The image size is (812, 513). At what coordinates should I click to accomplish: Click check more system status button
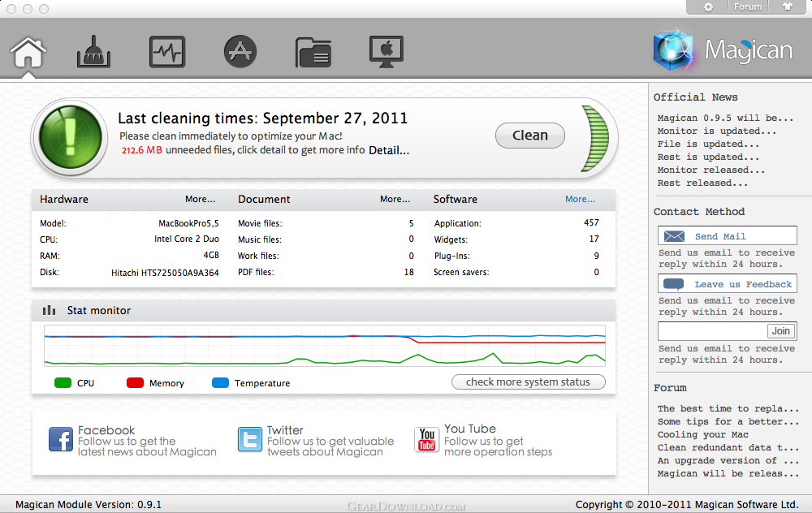click(x=529, y=382)
